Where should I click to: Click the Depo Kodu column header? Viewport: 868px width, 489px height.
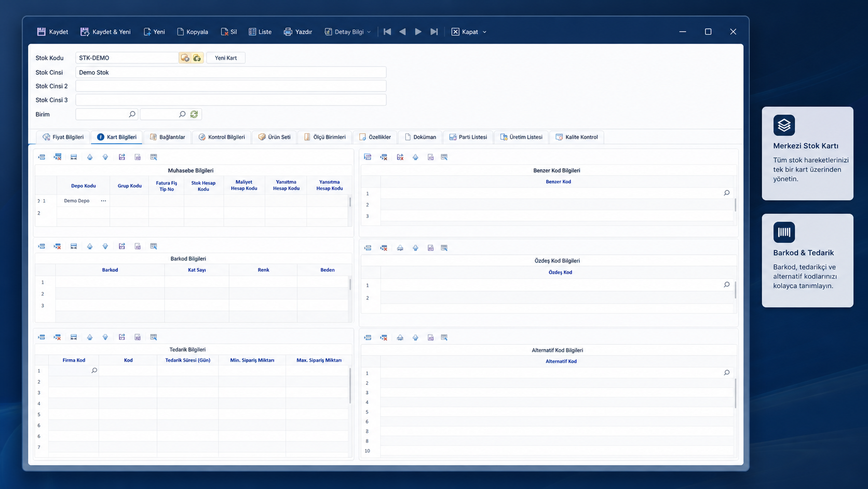pos(83,186)
